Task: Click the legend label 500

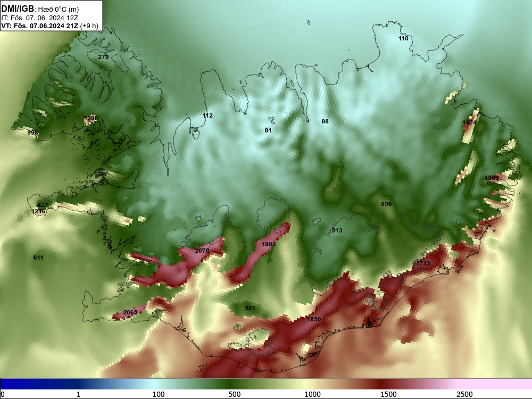Action: [235, 394]
